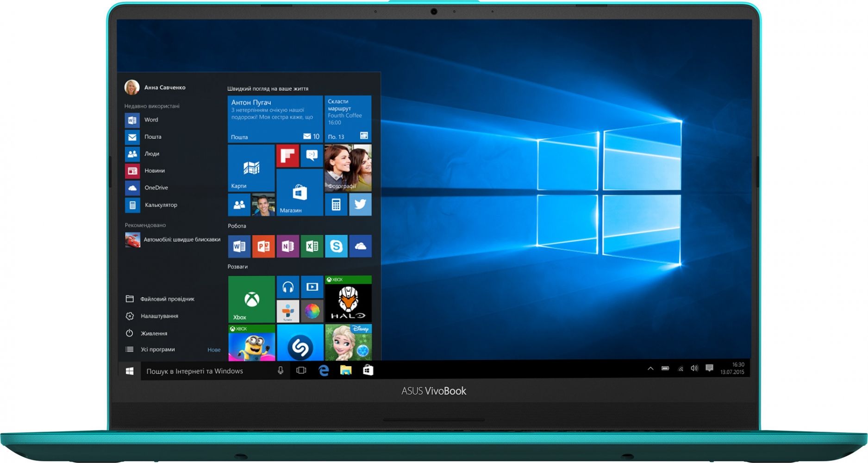Open Microsoft Edge from the taskbar

pos(324,370)
